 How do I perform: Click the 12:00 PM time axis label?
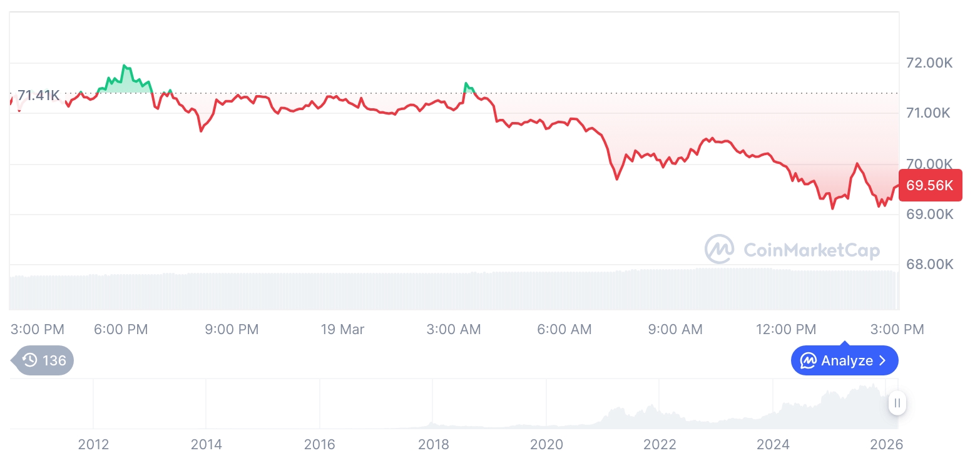tap(785, 329)
